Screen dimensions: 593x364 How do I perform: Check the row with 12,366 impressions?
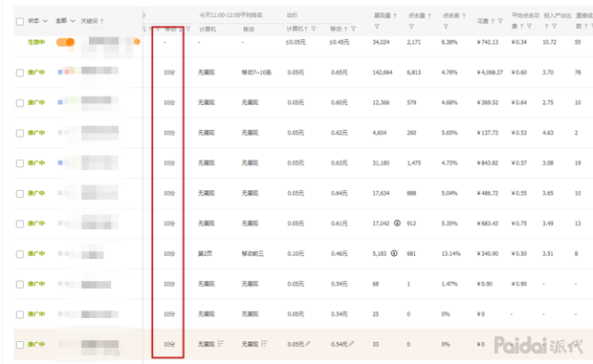pos(20,103)
